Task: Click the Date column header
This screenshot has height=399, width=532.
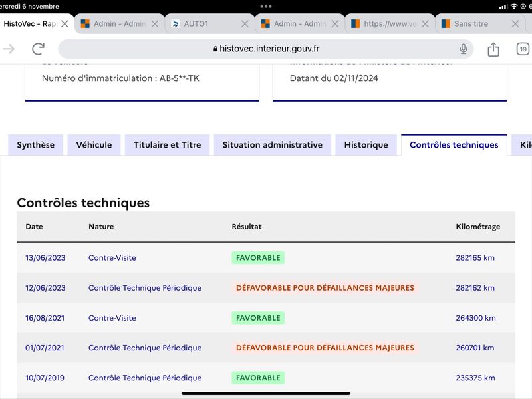Action: pyautogui.click(x=35, y=227)
